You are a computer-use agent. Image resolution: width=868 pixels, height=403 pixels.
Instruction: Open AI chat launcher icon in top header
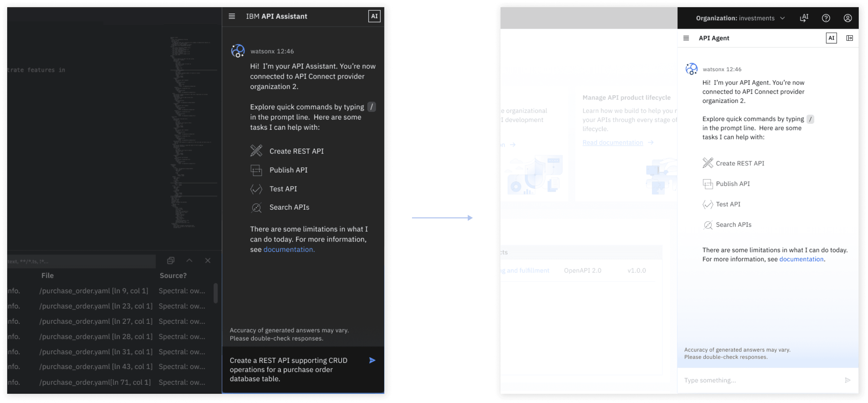tap(804, 18)
